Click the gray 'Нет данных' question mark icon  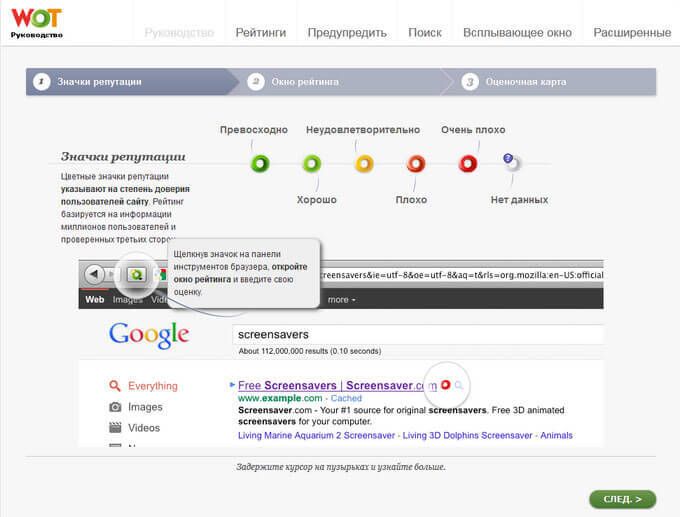(x=511, y=162)
